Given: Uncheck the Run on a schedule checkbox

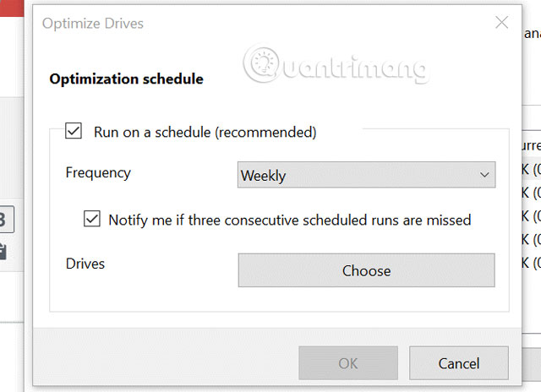Looking at the screenshot, I should [x=74, y=131].
